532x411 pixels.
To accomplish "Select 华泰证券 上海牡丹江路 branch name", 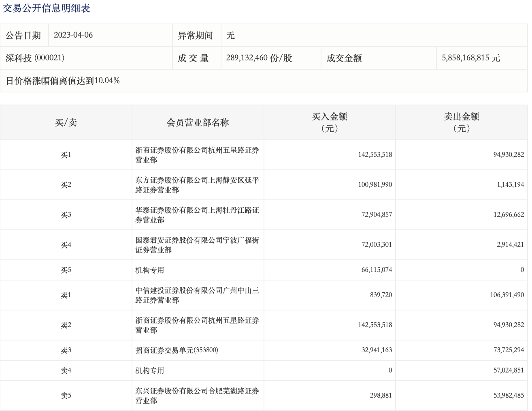I will pyautogui.click(x=197, y=215).
